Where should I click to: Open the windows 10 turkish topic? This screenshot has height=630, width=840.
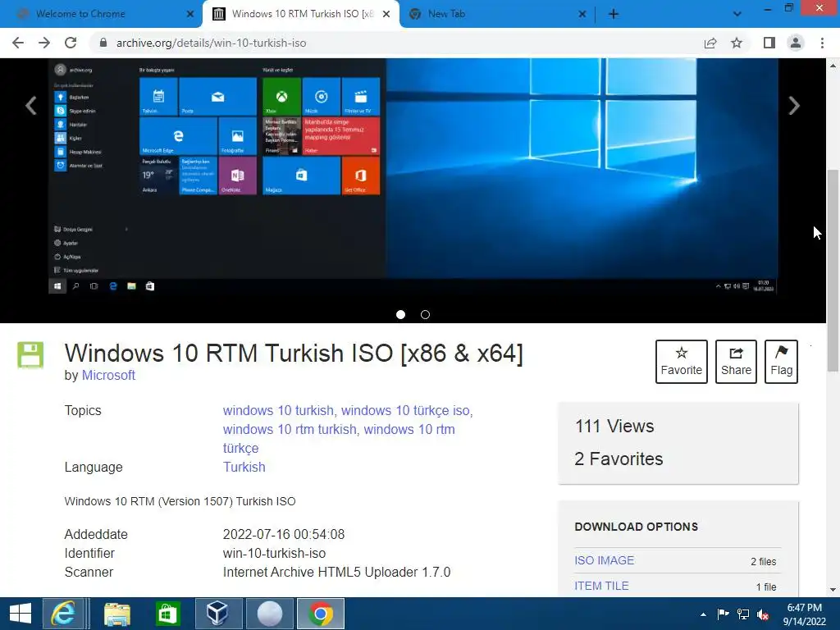click(x=278, y=410)
